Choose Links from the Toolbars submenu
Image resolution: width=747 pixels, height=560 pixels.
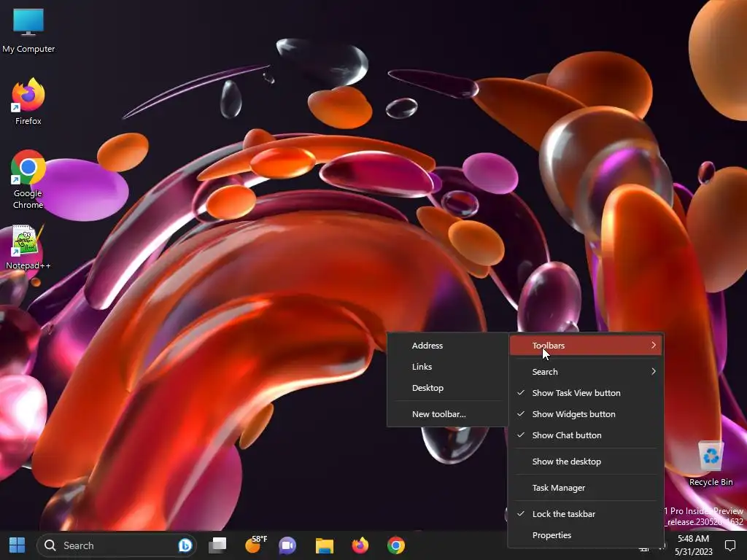pyautogui.click(x=448, y=367)
